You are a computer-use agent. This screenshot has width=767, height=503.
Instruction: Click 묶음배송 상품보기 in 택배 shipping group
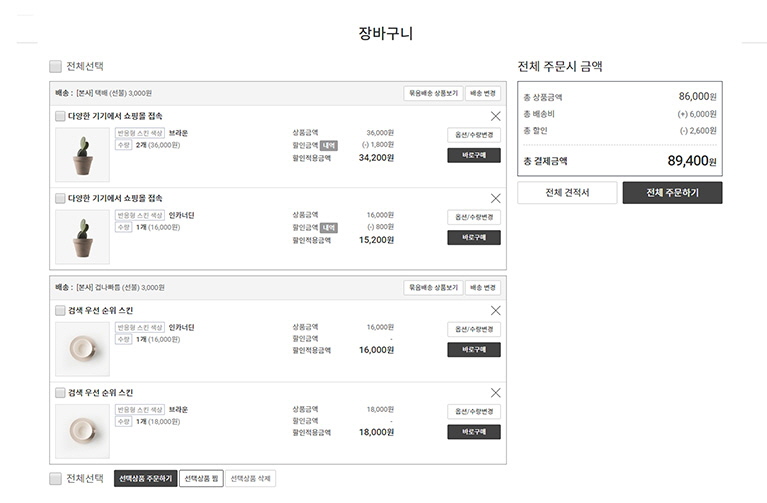coord(432,93)
